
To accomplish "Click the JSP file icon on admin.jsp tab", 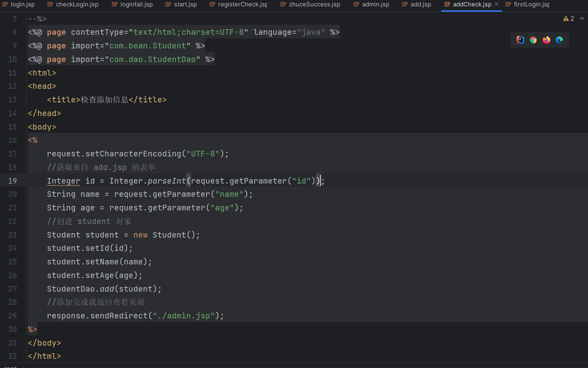I will pos(356,4).
